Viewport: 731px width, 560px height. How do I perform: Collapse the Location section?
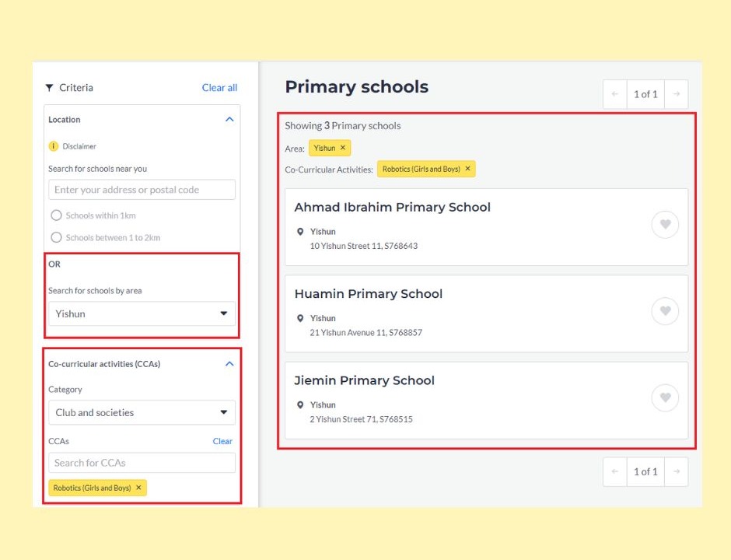tap(229, 119)
